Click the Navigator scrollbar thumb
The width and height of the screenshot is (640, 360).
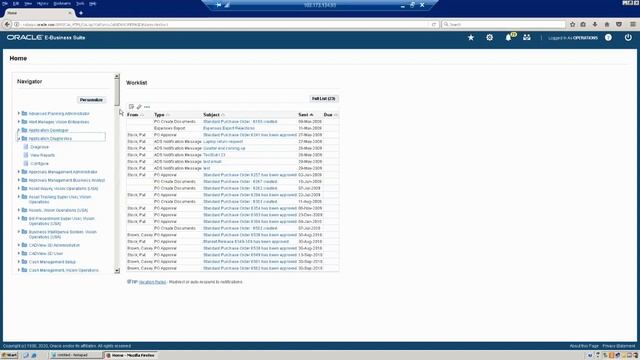(117, 92)
